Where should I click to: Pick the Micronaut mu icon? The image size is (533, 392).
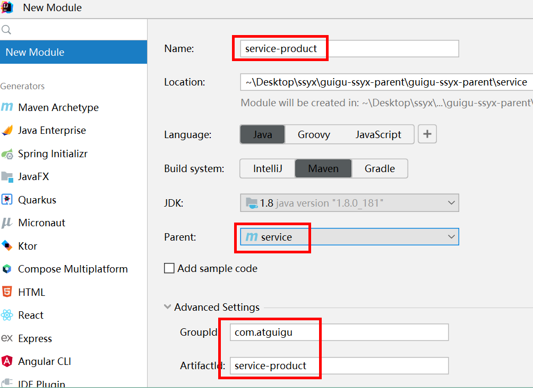(x=7, y=223)
